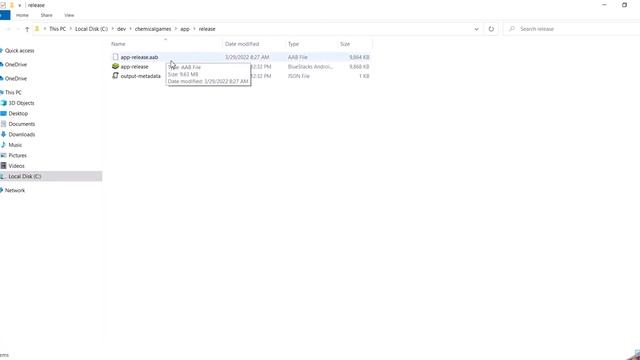Open the View ribbon tab
Image resolution: width=640 pixels, height=360 pixels.
coord(69,15)
